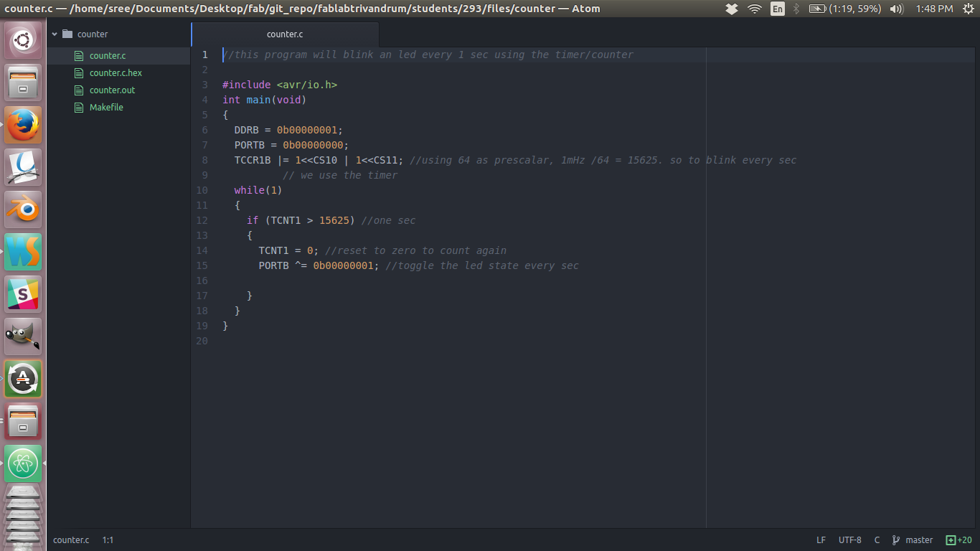The width and height of the screenshot is (980, 551).
Task: Click the 'while(1)' line
Action: [x=258, y=190]
